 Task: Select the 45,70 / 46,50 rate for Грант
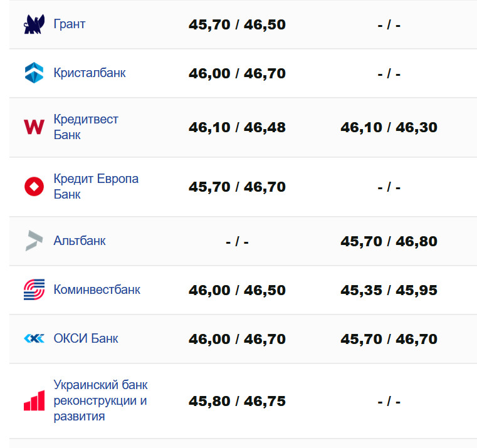(237, 25)
